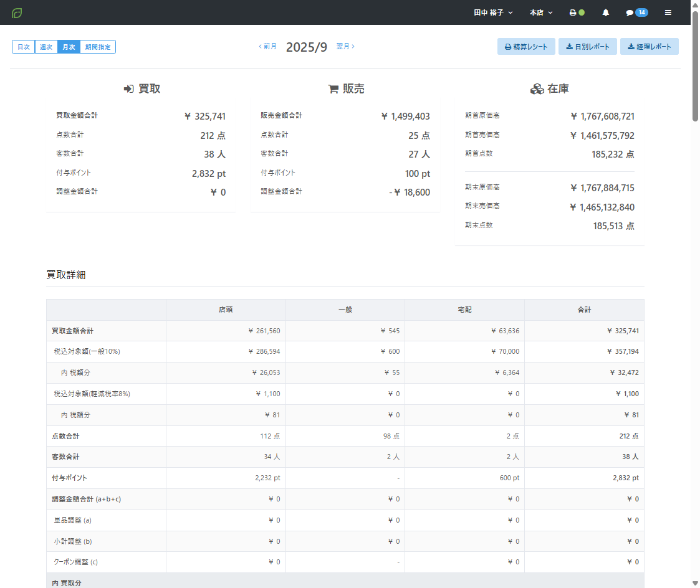Click the 宅配 column header
This screenshot has width=700, height=588.
tap(464, 310)
